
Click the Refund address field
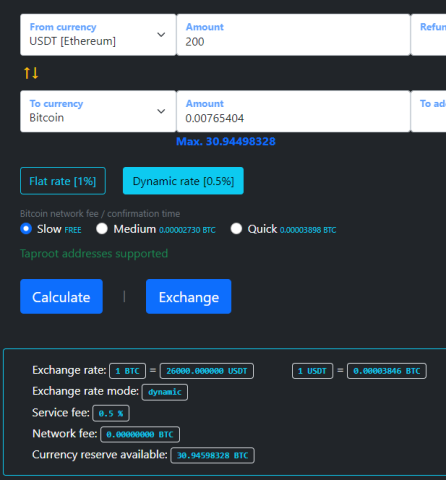tap(429, 35)
